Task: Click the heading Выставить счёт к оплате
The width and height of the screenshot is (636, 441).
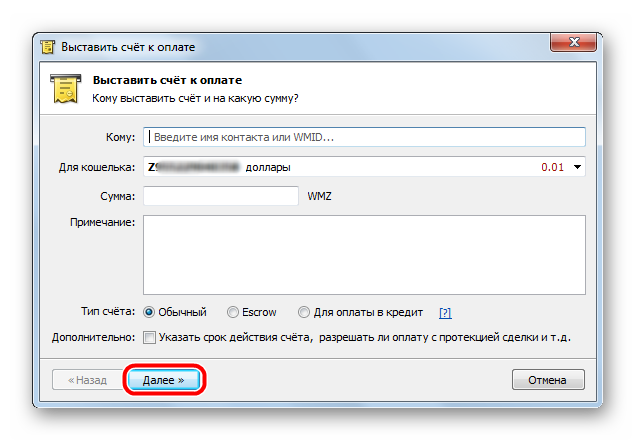Action: 168,80
